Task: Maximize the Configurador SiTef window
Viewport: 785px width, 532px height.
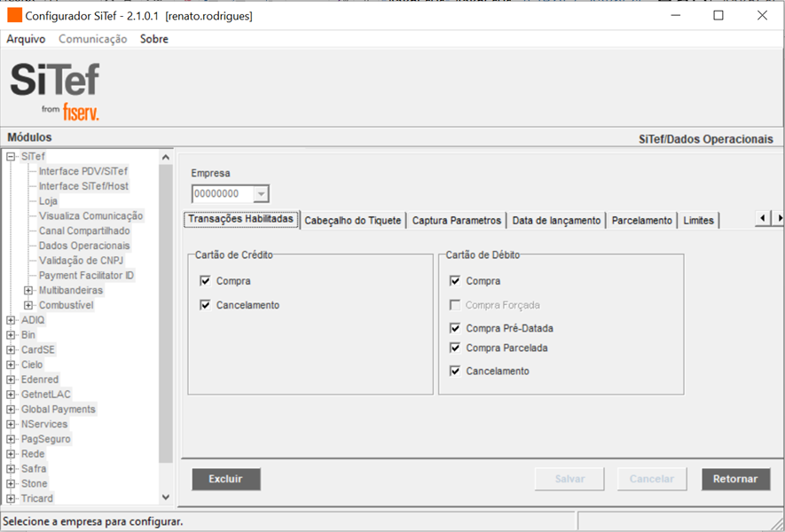Action: pyautogui.click(x=718, y=15)
